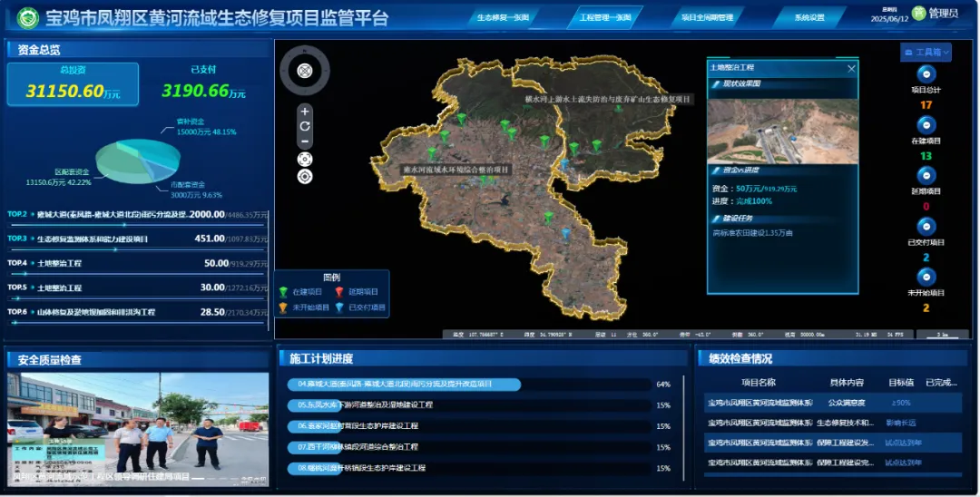Viewport: 980px width, 497px height.
Task: Open the 系统设置 tab
Action: point(809,17)
